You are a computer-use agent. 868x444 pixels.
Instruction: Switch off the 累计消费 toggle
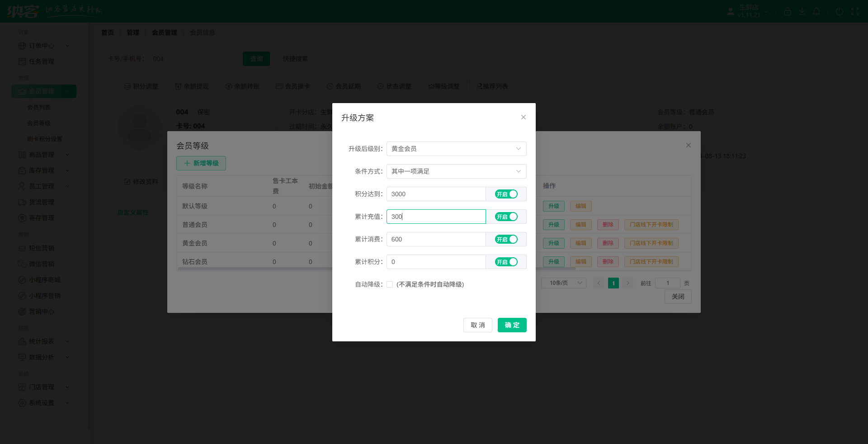point(506,239)
